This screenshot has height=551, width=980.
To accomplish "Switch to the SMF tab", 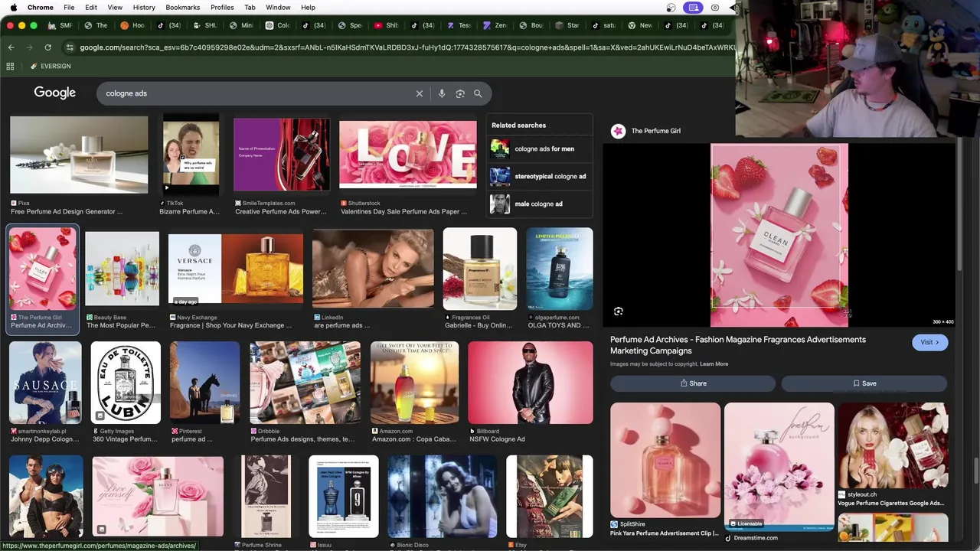I will [x=60, y=25].
